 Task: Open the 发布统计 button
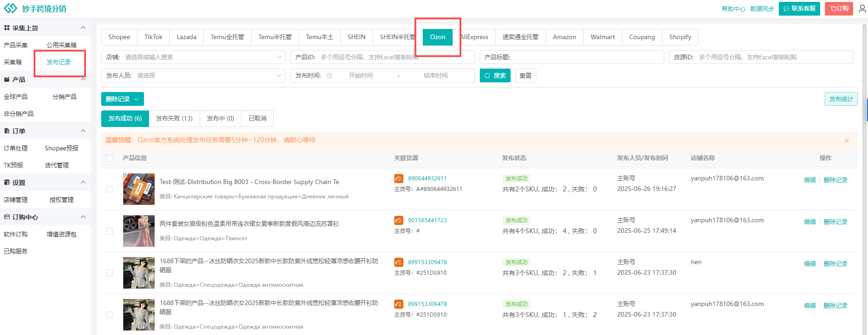pos(840,99)
